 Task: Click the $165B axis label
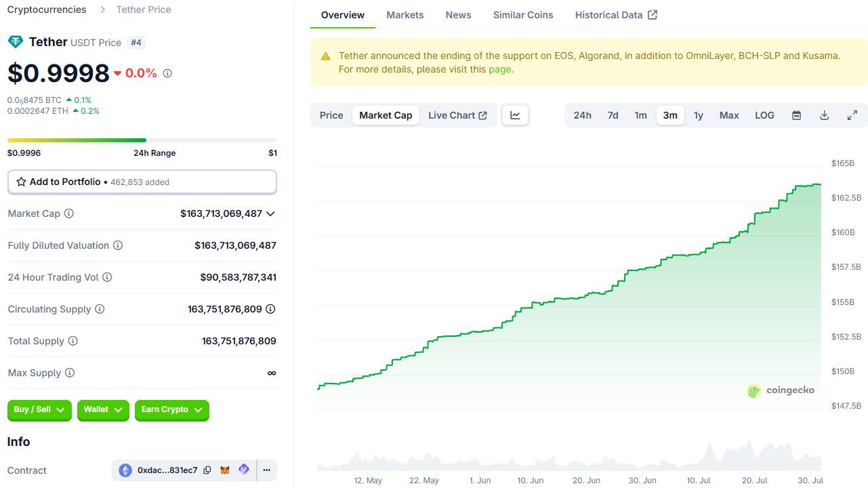tap(843, 163)
